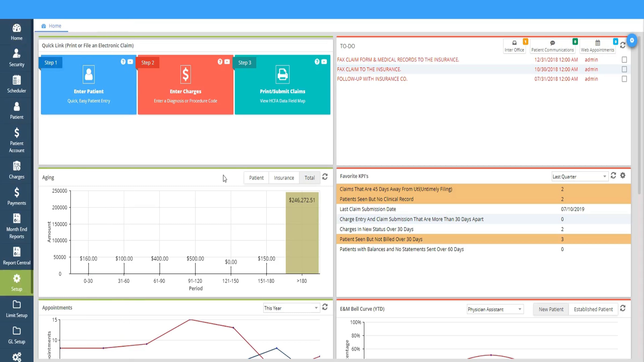Image resolution: width=644 pixels, height=362 pixels.
Task: Open the Last Quarter dropdown
Action: click(x=580, y=177)
